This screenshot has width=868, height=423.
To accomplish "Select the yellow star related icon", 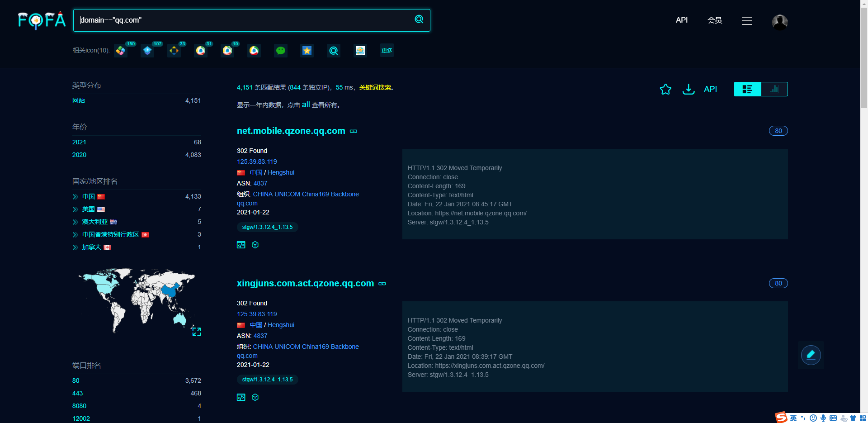I will pyautogui.click(x=307, y=51).
